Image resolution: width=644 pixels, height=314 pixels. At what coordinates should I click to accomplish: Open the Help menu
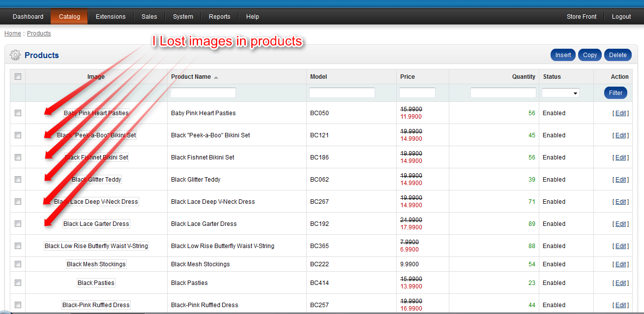pos(253,16)
